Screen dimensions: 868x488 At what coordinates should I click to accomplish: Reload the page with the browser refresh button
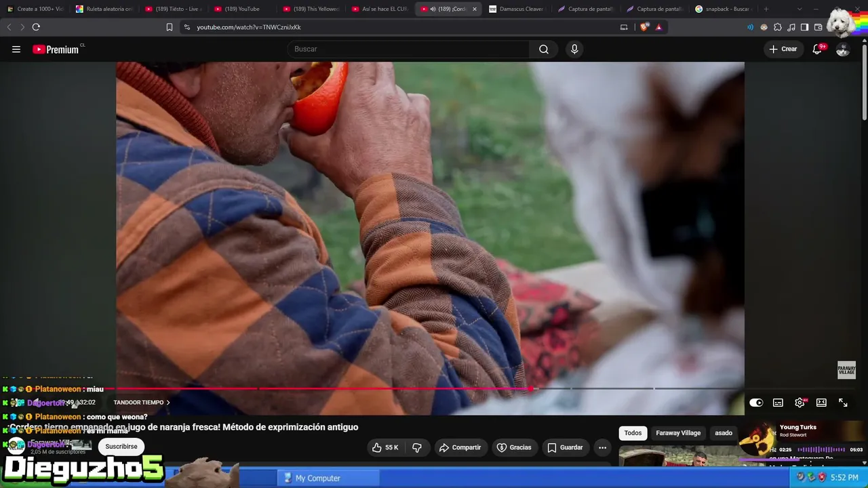36,27
